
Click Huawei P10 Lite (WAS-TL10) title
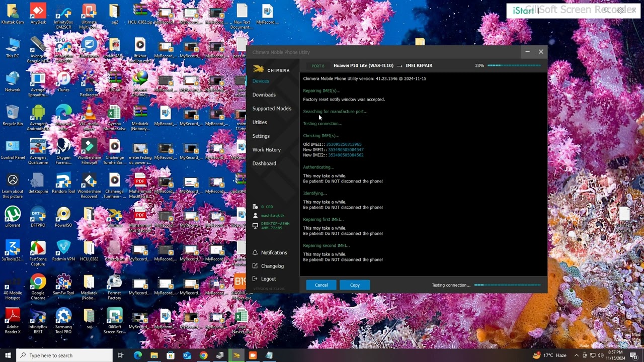click(x=363, y=66)
